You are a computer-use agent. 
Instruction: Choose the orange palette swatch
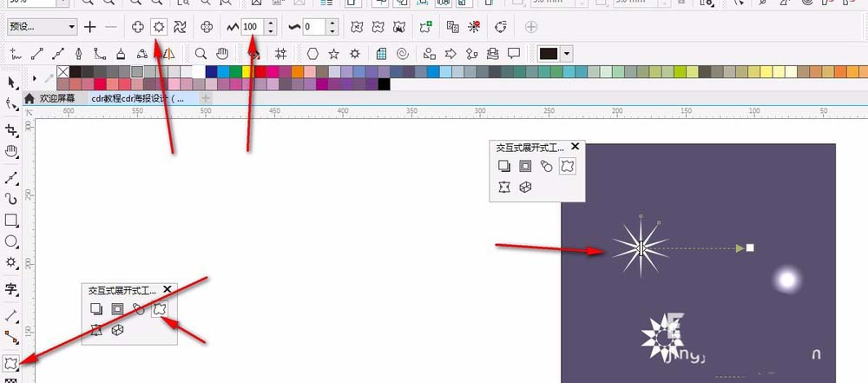pyautogui.click(x=297, y=71)
